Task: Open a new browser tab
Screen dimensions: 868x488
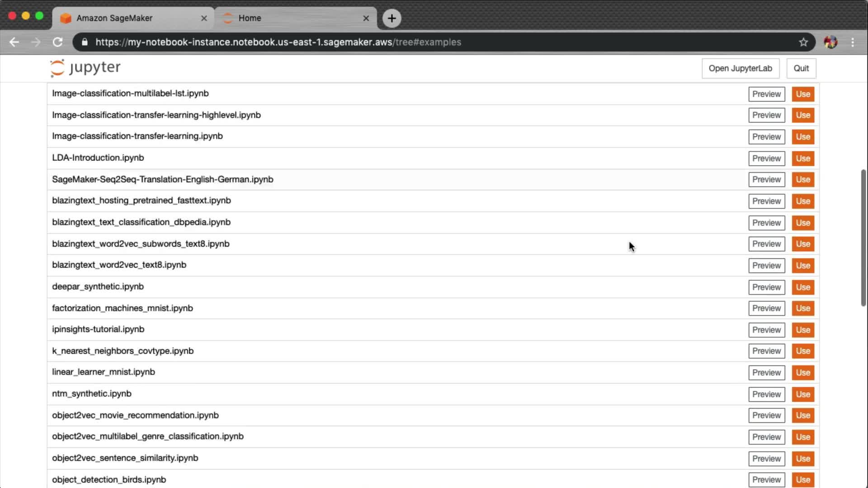Action: 392,18
